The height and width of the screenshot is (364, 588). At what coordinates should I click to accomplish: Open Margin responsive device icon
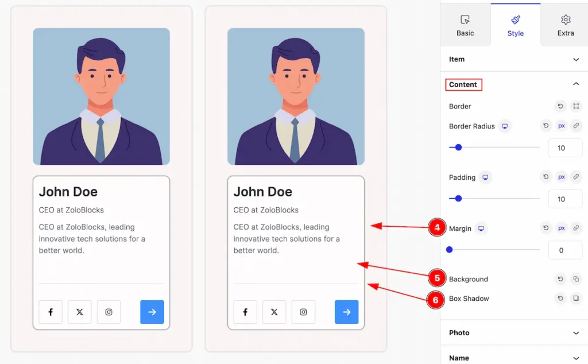[x=481, y=229]
